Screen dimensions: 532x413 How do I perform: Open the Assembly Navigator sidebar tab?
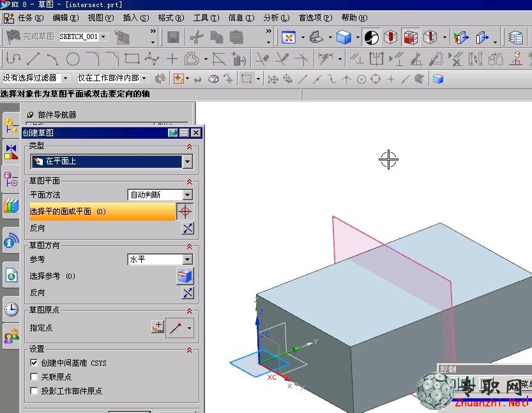click(x=11, y=125)
